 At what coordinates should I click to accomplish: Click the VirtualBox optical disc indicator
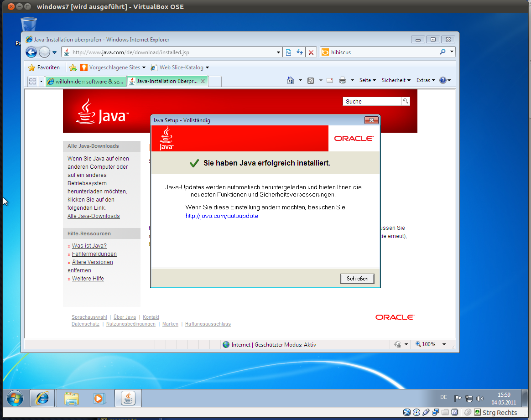tap(416, 412)
